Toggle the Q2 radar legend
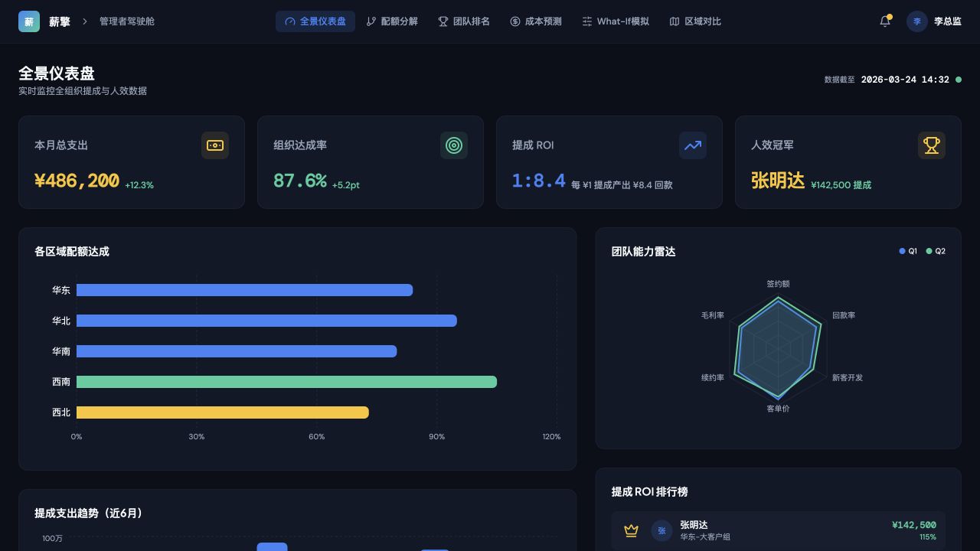 936,251
